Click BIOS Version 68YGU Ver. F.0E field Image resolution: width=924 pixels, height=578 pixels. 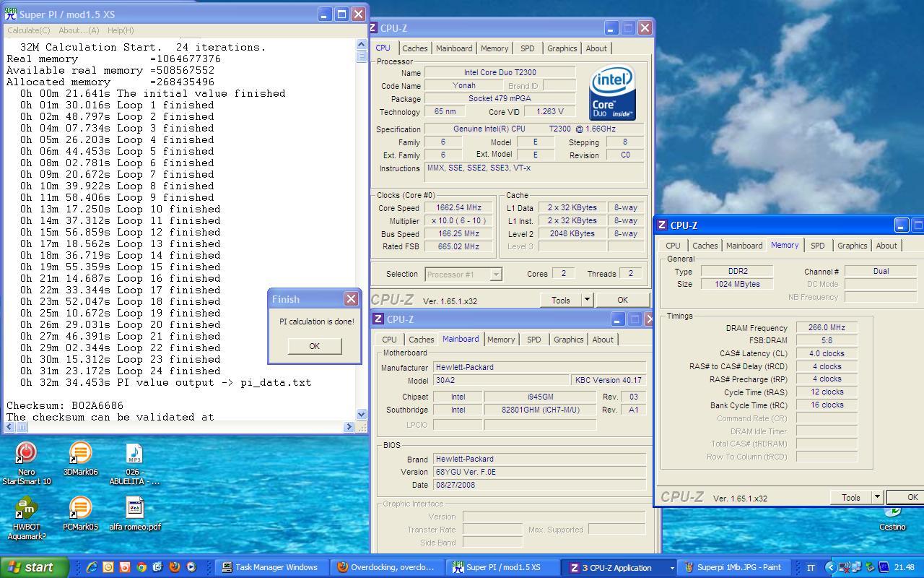point(539,472)
